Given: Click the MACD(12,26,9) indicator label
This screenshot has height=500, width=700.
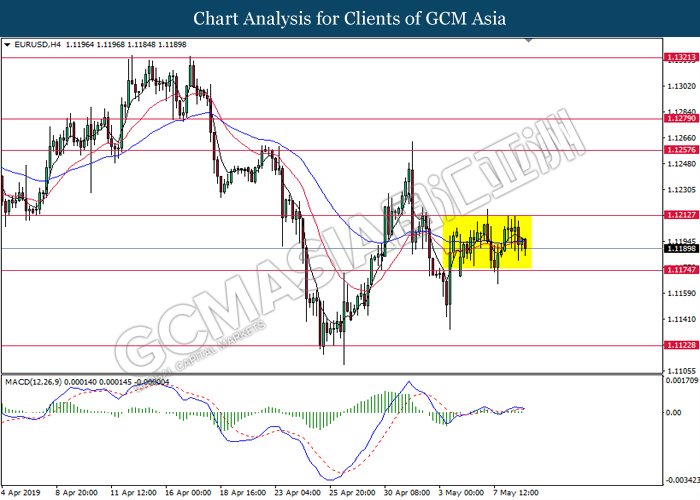Looking at the screenshot, I should tap(33, 382).
